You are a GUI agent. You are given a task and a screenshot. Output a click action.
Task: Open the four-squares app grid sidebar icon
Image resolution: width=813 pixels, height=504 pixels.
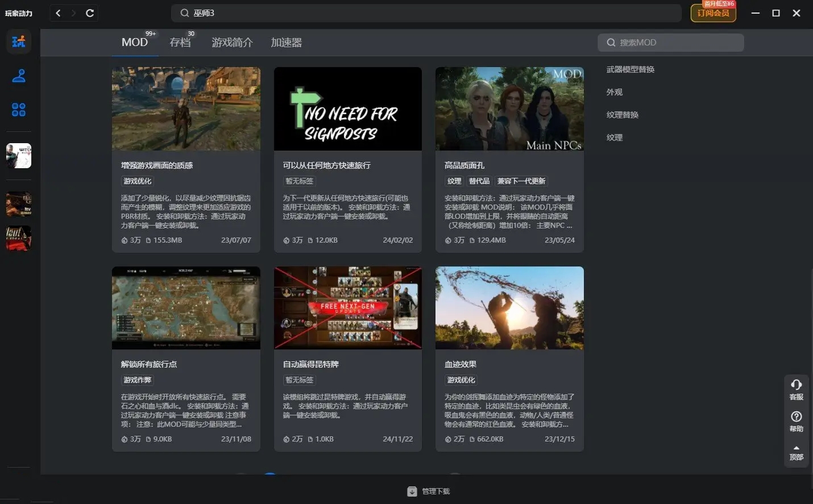click(19, 110)
